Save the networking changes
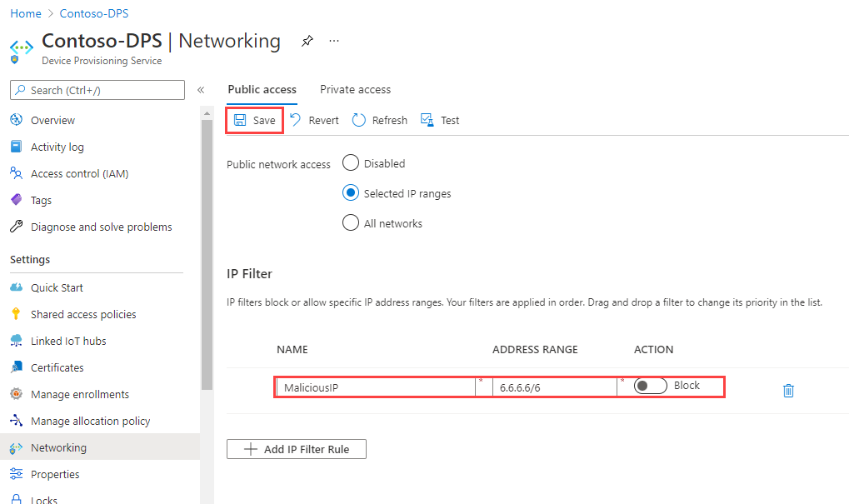The height and width of the screenshot is (504, 849). point(254,119)
